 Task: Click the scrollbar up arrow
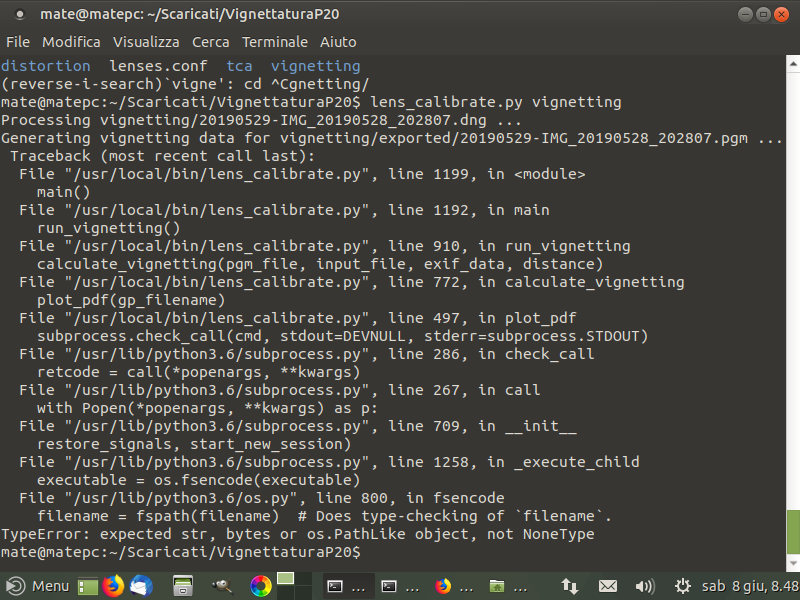(x=793, y=64)
